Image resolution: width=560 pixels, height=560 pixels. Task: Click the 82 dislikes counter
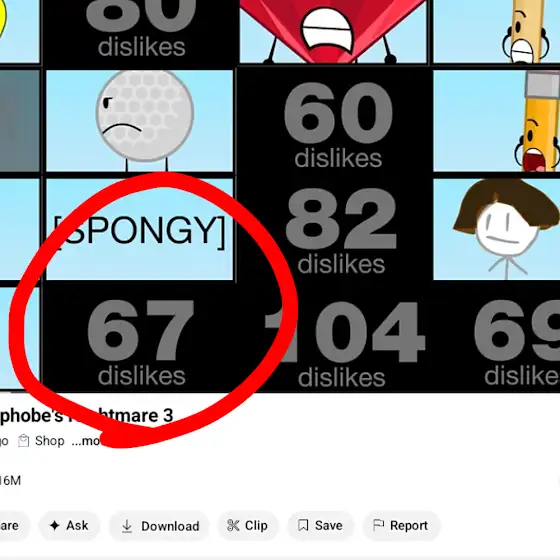pyautogui.click(x=341, y=231)
